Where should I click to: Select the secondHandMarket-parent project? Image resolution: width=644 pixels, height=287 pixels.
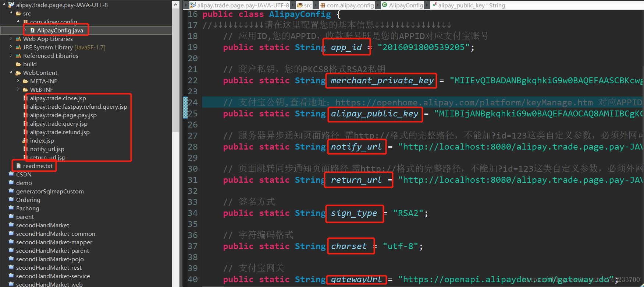coord(53,251)
